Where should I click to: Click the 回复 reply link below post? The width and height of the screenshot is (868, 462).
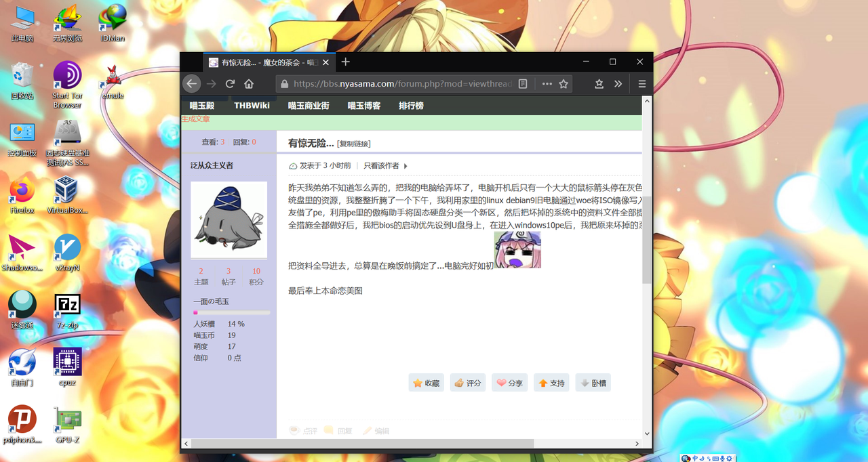(338, 431)
